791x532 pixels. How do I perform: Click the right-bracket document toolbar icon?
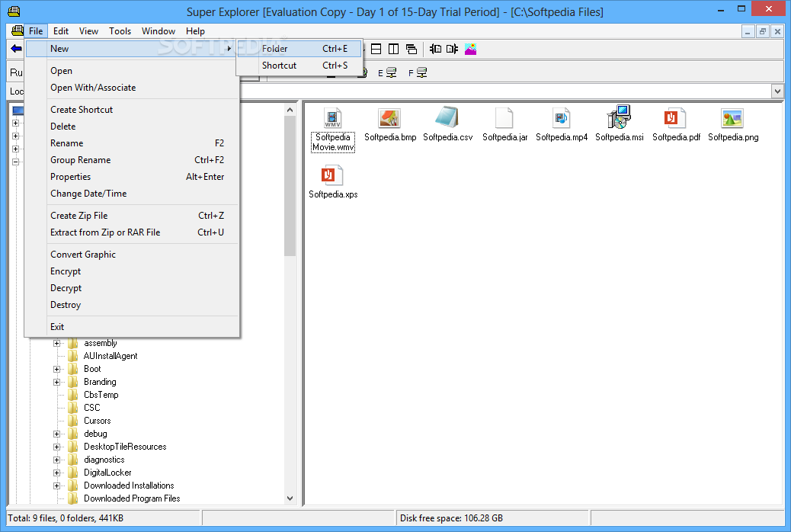452,49
